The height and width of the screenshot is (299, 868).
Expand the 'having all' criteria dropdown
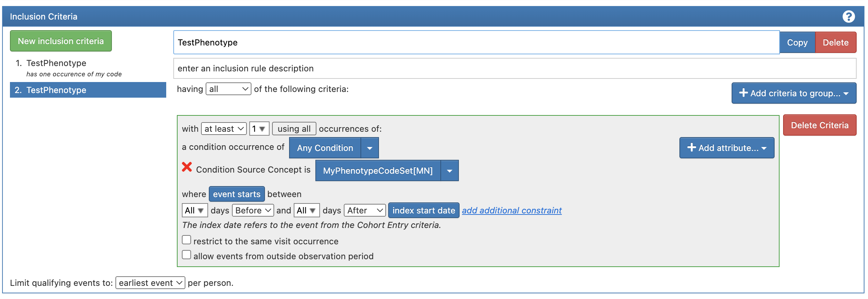pos(228,89)
